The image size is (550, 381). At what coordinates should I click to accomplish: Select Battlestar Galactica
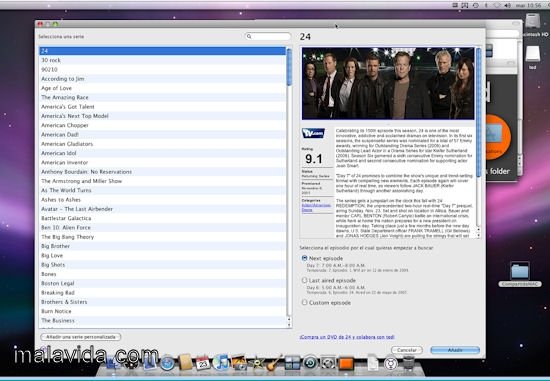coord(162,218)
